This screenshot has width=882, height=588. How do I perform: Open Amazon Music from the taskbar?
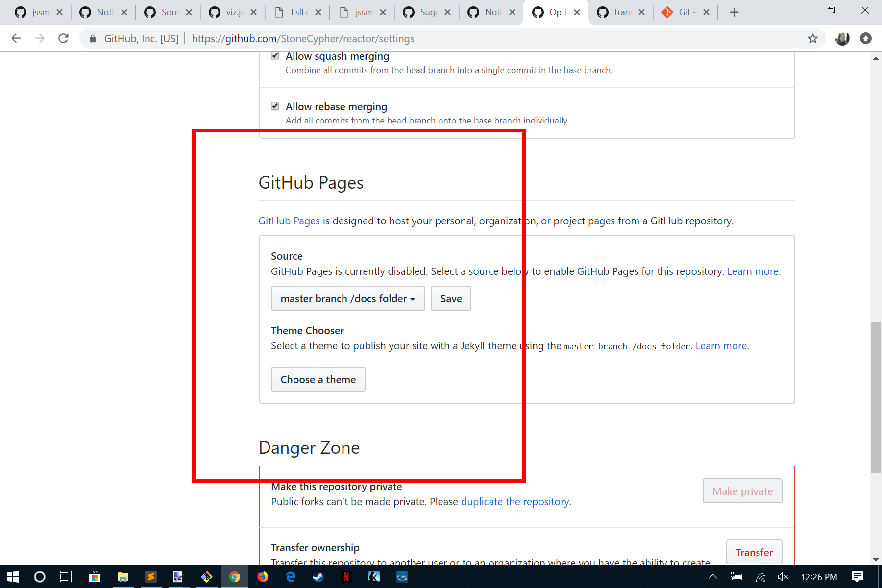[402, 577]
